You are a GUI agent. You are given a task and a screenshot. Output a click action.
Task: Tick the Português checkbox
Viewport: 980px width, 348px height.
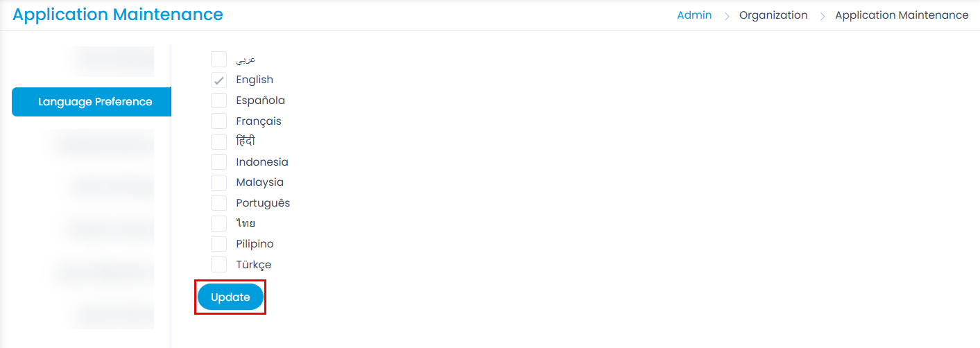[218, 203]
